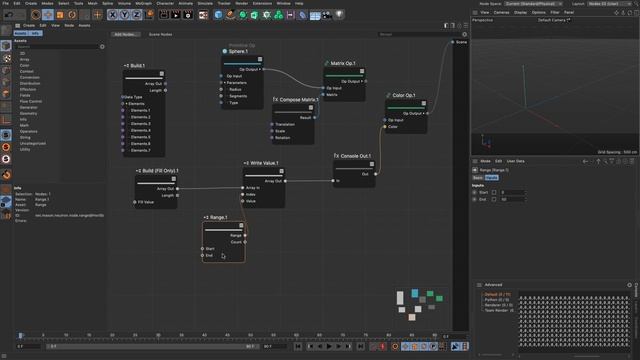Click attribute manager back arrow

pos(585,162)
